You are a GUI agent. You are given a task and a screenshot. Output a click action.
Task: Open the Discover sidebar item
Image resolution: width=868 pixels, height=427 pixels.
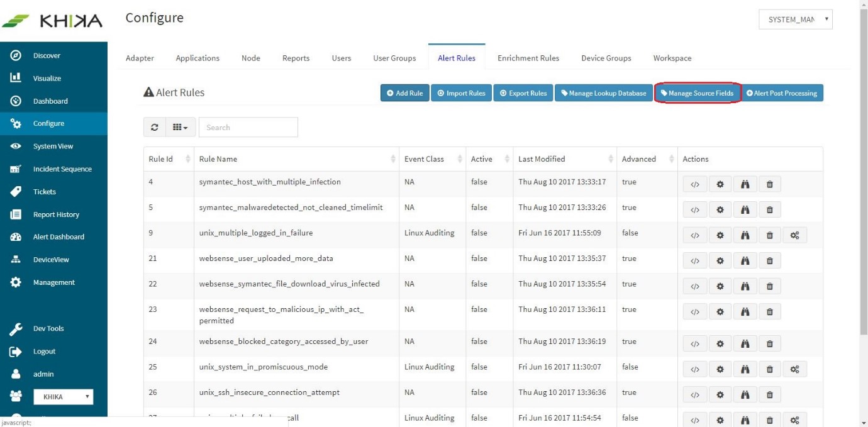pyautogui.click(x=47, y=55)
